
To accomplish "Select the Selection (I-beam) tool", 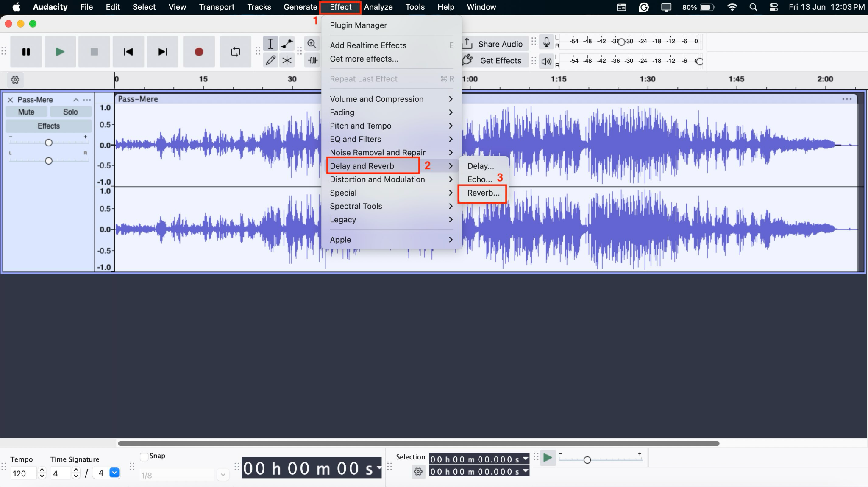I will click(270, 44).
